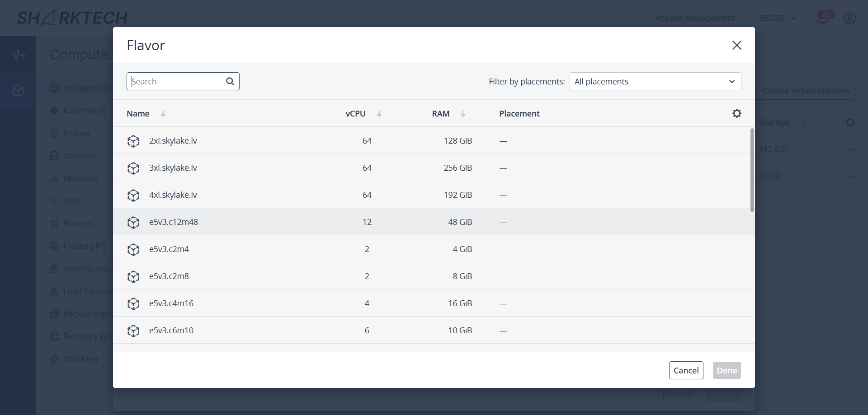868x415 pixels.
Task: Open the All placements filter dropdown
Action: (656, 81)
